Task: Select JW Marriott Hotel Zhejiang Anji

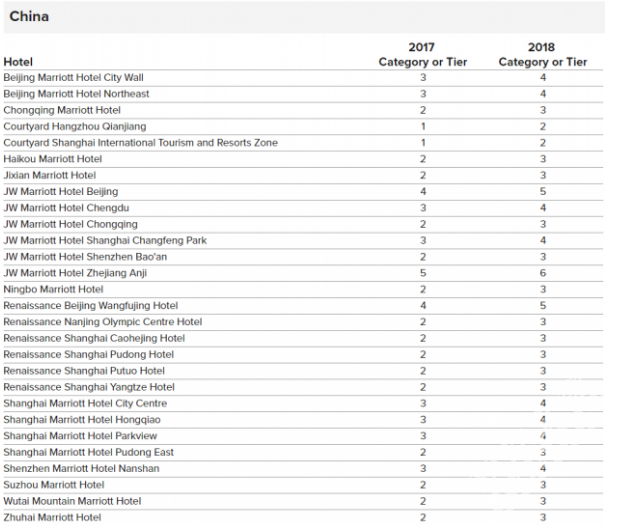Action: (x=75, y=273)
